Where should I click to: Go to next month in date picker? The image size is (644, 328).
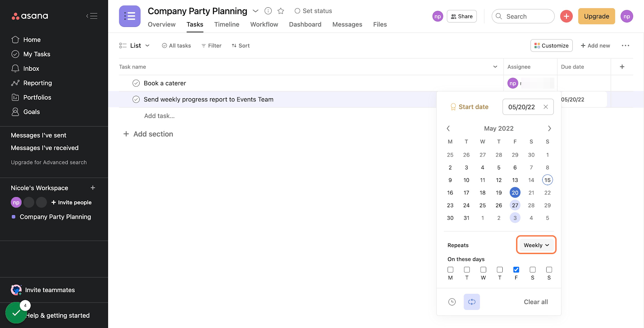click(x=549, y=128)
